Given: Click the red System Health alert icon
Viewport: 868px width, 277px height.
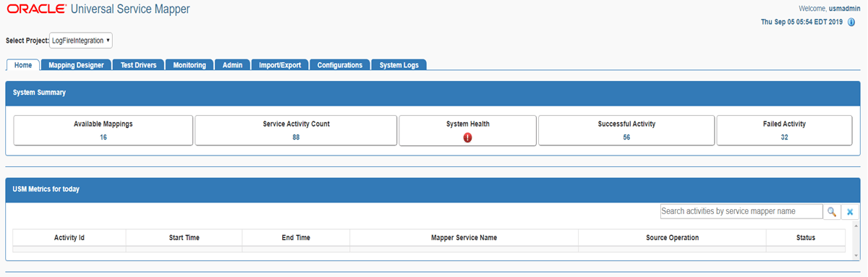Looking at the screenshot, I should [x=467, y=137].
